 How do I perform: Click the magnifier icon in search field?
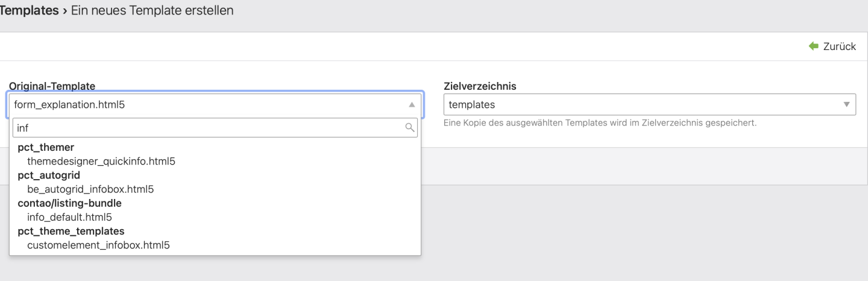(x=410, y=127)
